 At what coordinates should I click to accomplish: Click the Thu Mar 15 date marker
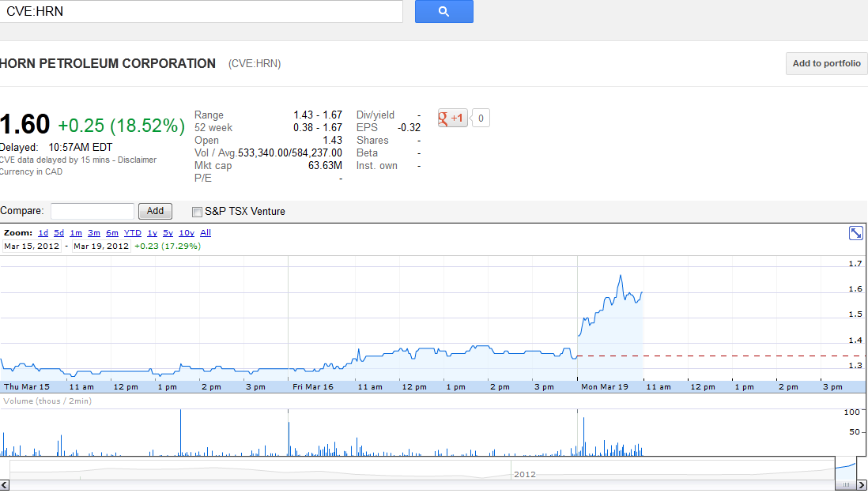pos(26,387)
